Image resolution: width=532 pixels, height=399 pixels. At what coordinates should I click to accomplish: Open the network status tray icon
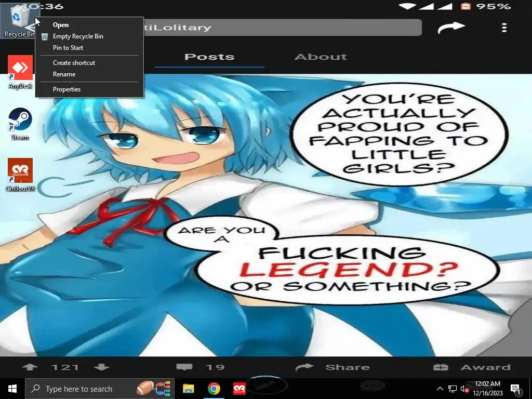pos(453,389)
